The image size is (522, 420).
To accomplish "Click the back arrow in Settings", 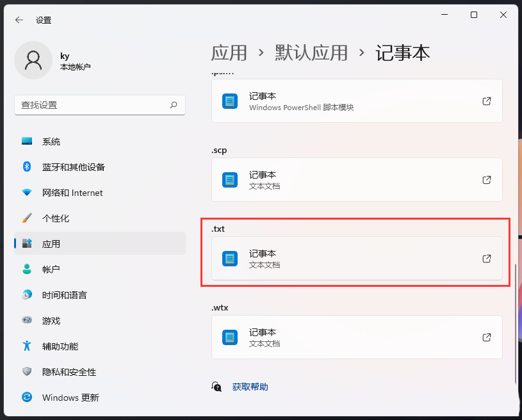I will point(19,20).
